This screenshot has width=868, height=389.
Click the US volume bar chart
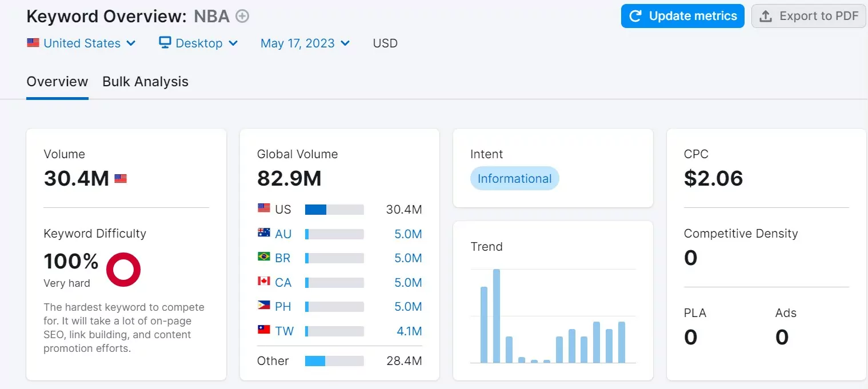point(334,209)
